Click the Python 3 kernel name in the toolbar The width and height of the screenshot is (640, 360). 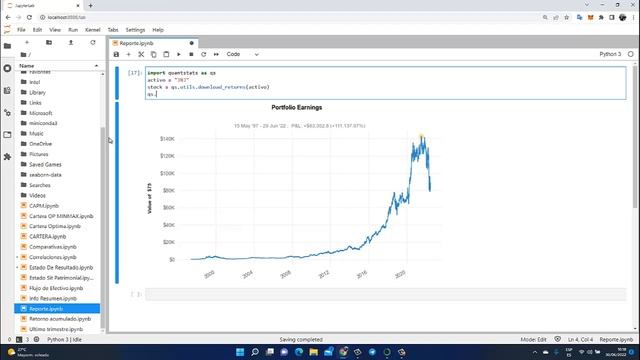(610, 54)
